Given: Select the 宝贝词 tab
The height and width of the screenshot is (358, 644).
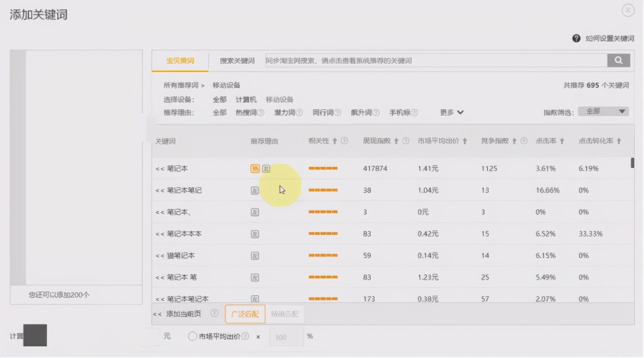Looking at the screenshot, I should coord(180,60).
